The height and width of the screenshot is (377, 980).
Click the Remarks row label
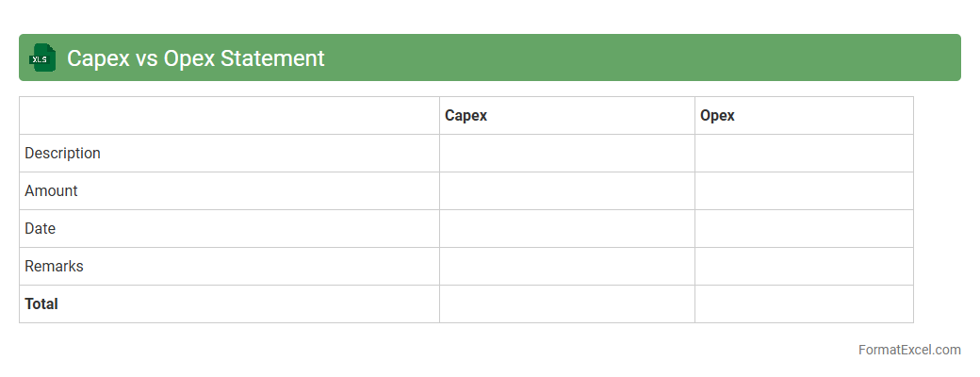54,267
